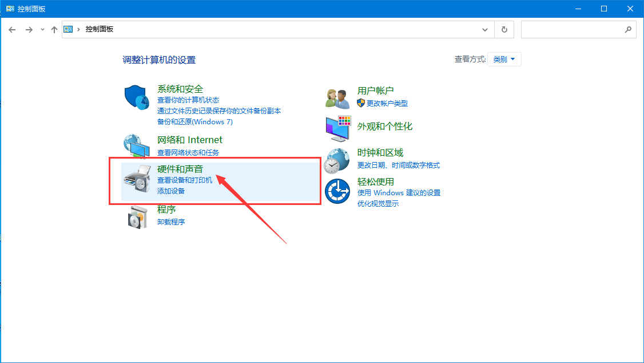Click the Hardware and Sound printer icon
The image size is (644, 363).
click(x=137, y=182)
